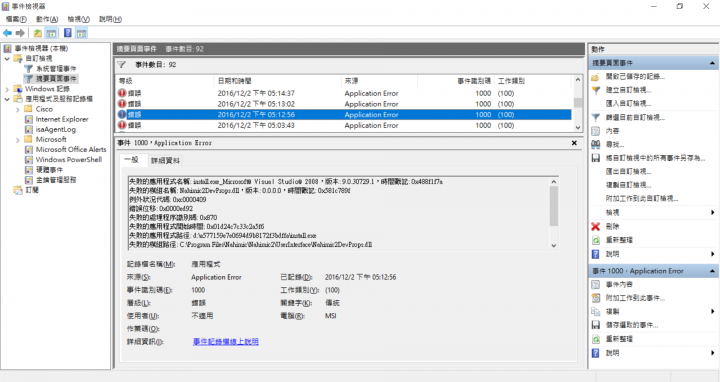Open the 檔案(F) menu

pyautogui.click(x=16, y=19)
